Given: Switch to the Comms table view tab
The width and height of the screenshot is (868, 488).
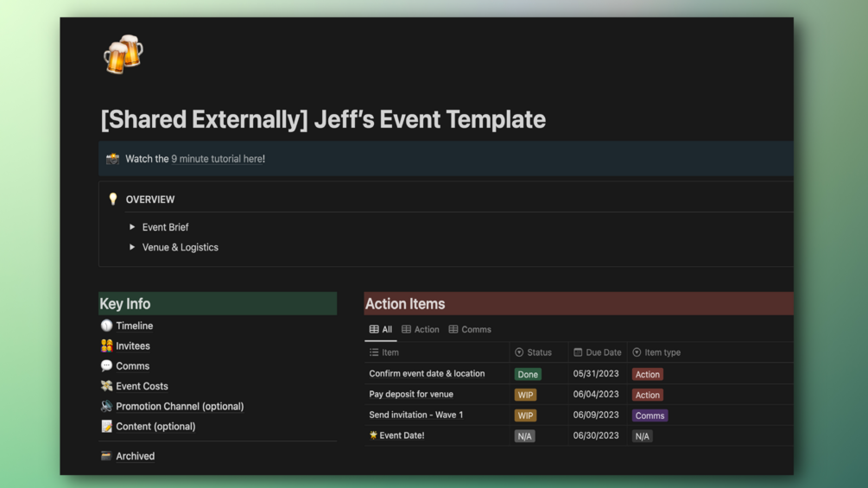Looking at the screenshot, I should click(x=470, y=330).
